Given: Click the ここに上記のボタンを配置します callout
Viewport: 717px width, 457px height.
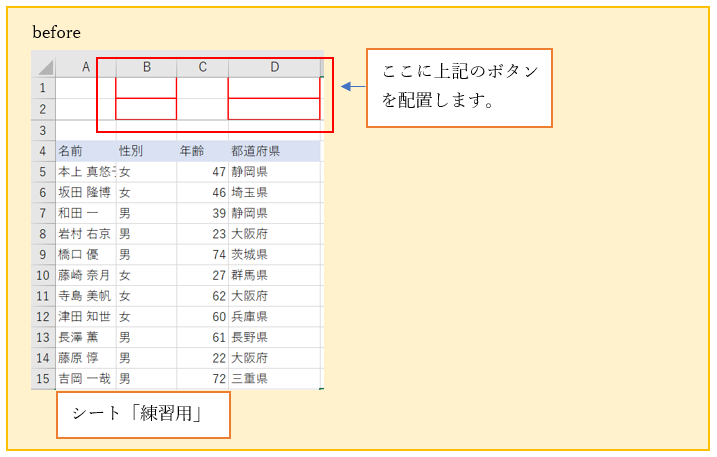Looking at the screenshot, I should tap(459, 87).
